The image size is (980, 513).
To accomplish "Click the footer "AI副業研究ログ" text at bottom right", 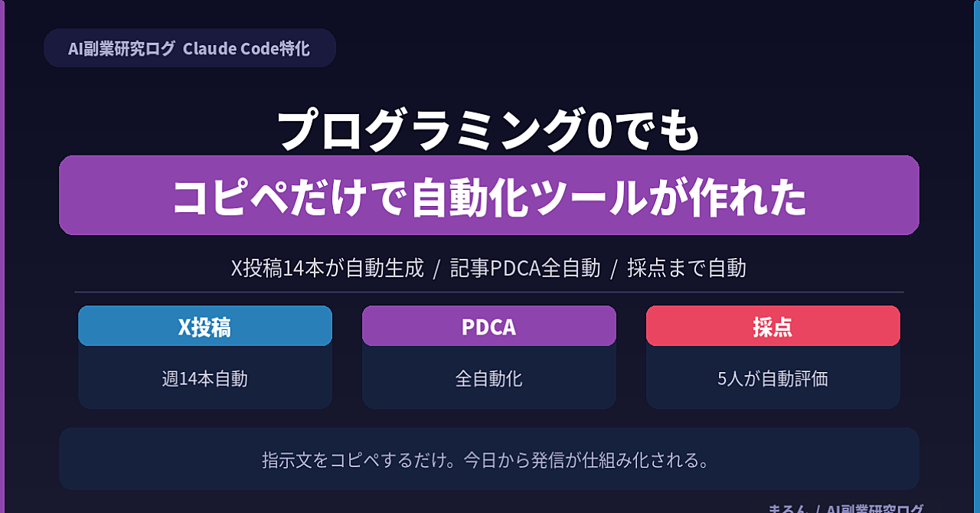I will [x=874, y=508].
